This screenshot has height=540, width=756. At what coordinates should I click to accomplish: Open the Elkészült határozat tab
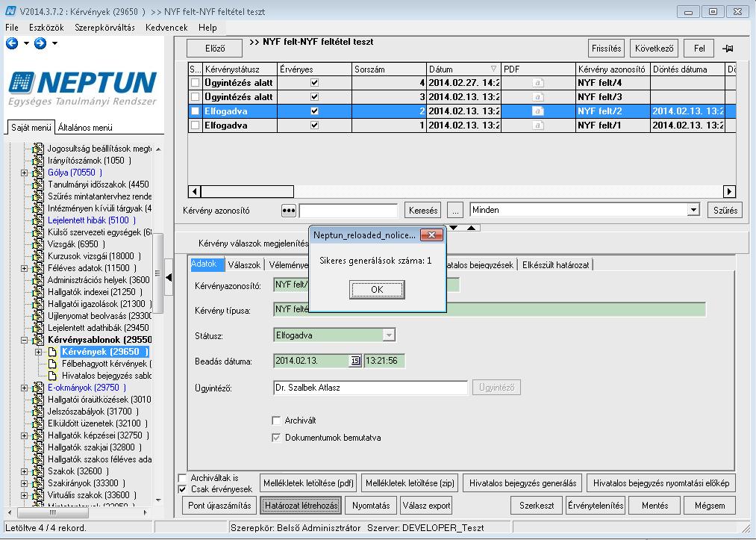point(555,265)
